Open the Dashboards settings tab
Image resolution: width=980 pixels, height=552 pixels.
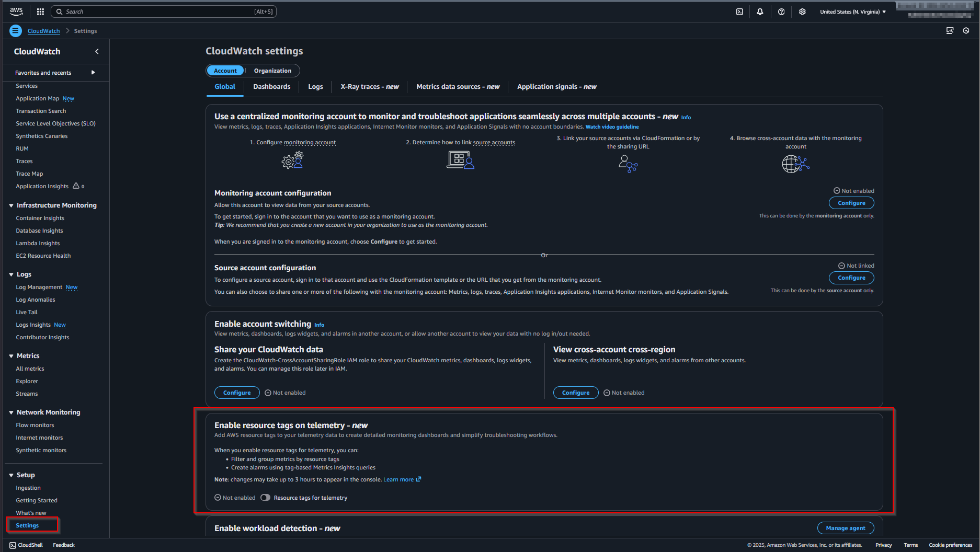(271, 86)
